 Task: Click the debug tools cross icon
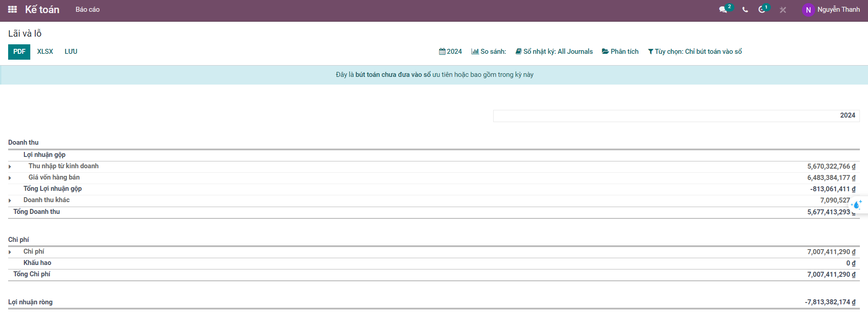point(783,9)
